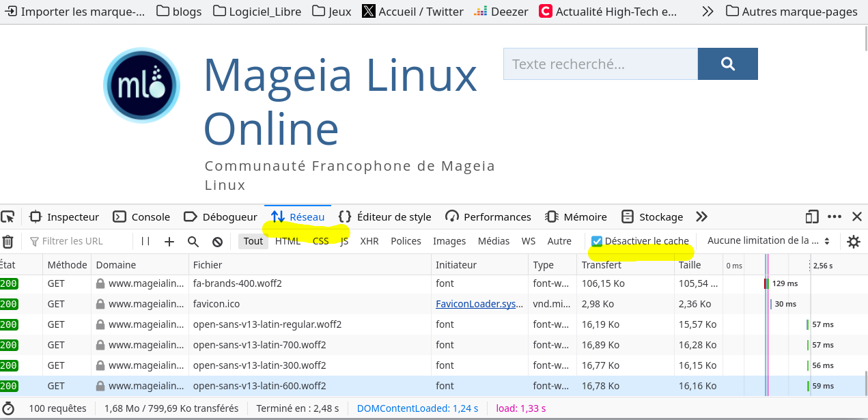
Task: Click the 100 requêtes status entry
Action: pos(57,408)
